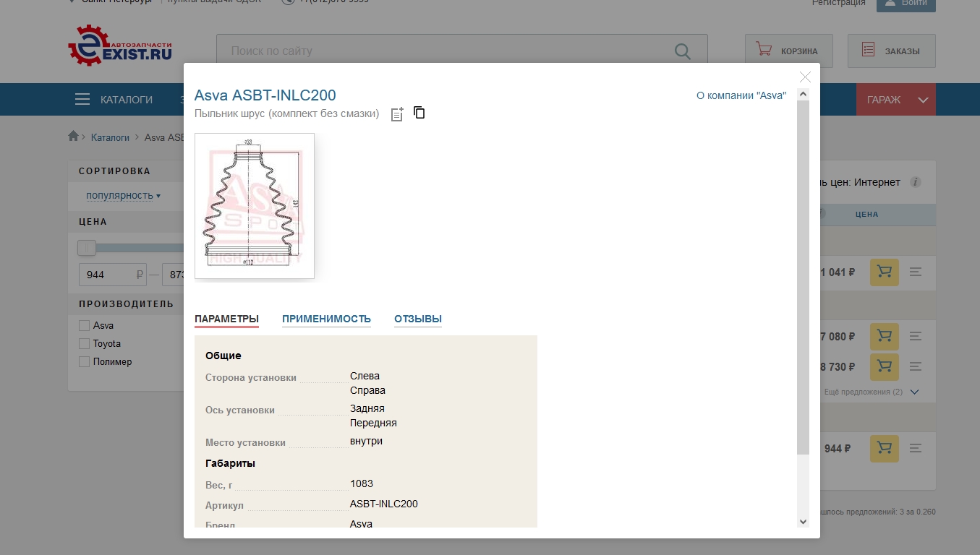Image resolution: width=980 pixels, height=555 pixels.
Task: Click the weight value 1083
Action: point(362,483)
